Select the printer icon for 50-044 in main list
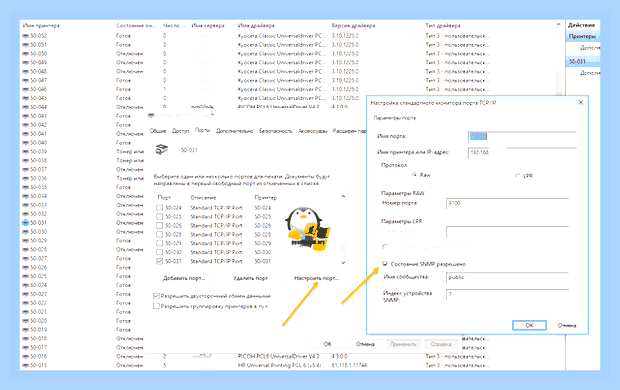This screenshot has width=620, height=390. pyautogui.click(x=26, y=107)
